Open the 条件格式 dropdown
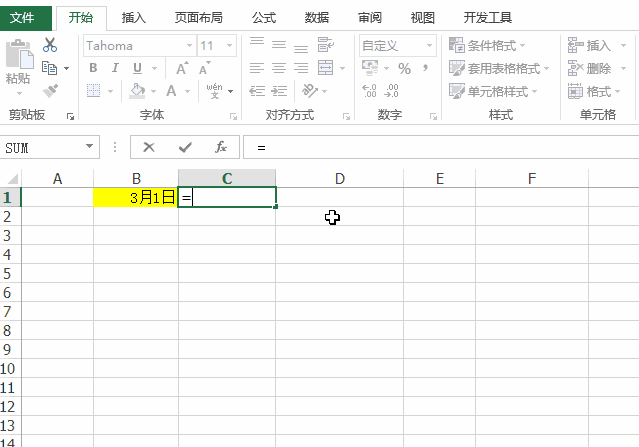639x447 pixels. click(487, 45)
